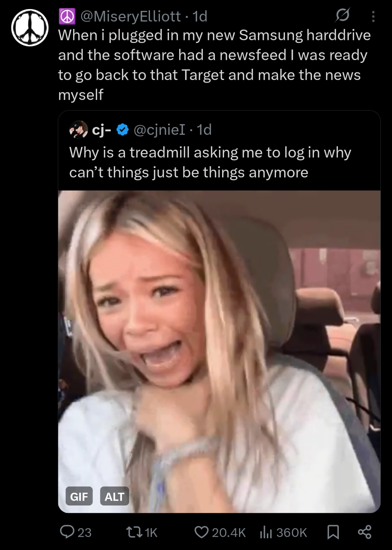Bookmark this post

(333, 532)
